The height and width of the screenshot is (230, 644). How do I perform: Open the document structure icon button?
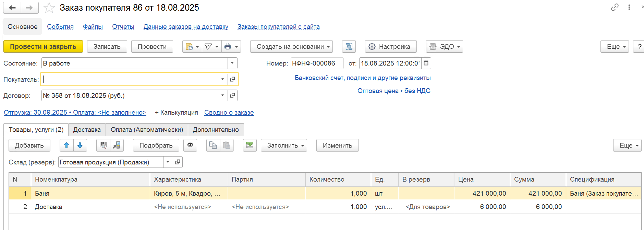coord(349,46)
